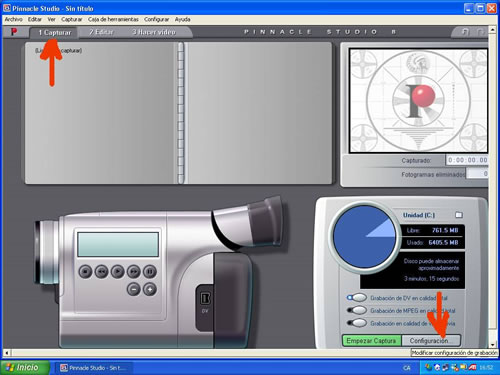Click the red Pinnacle logo icon

coord(14,32)
